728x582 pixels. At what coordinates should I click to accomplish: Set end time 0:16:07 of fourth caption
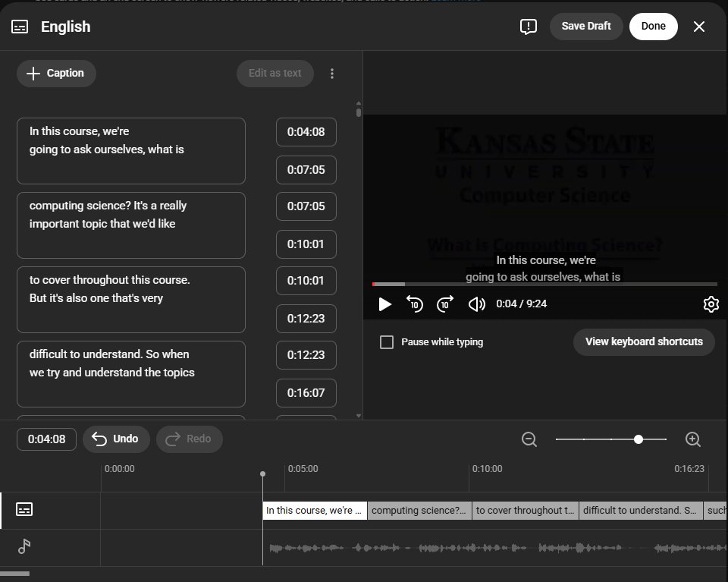[306, 393]
